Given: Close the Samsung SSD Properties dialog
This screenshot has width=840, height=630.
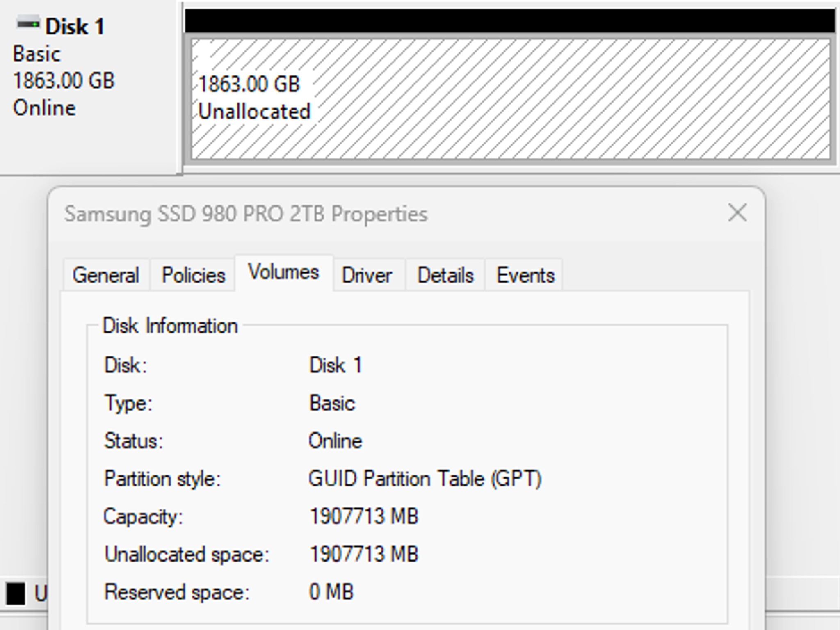Looking at the screenshot, I should pos(737,212).
